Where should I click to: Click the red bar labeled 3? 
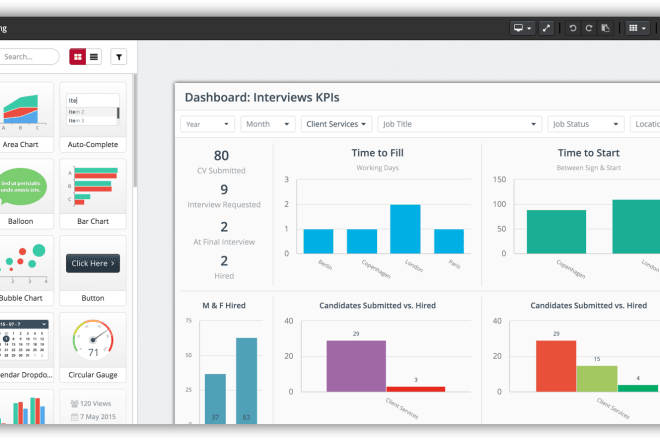tap(415, 389)
